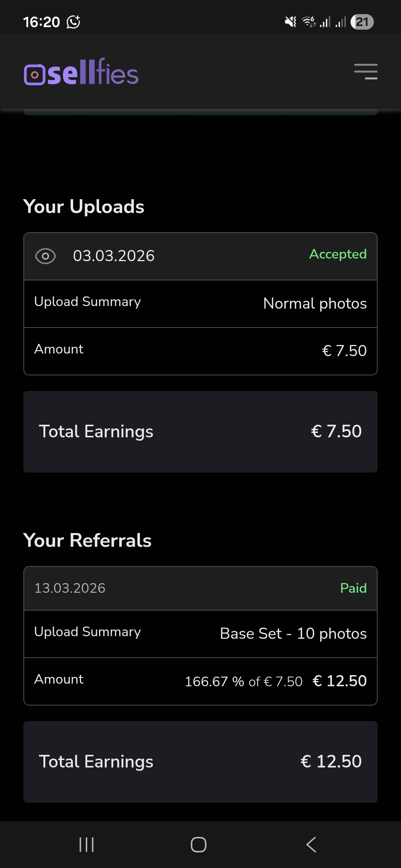
Task: View upload from 03.03.2026 via eye icon
Action: tap(45, 256)
